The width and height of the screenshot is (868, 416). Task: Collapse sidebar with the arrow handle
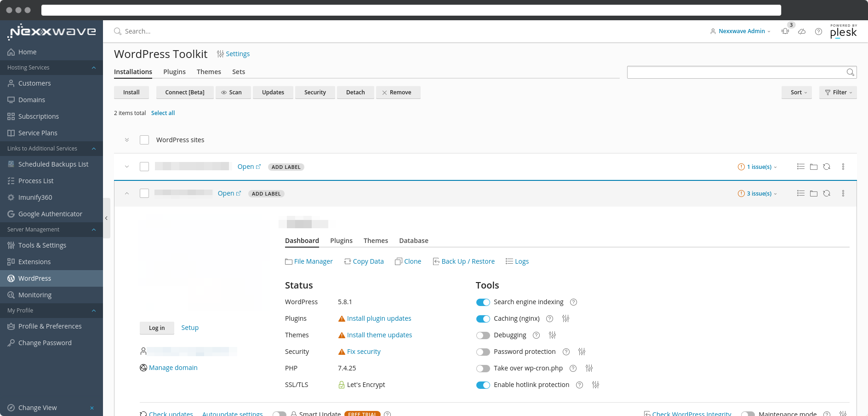[106, 218]
